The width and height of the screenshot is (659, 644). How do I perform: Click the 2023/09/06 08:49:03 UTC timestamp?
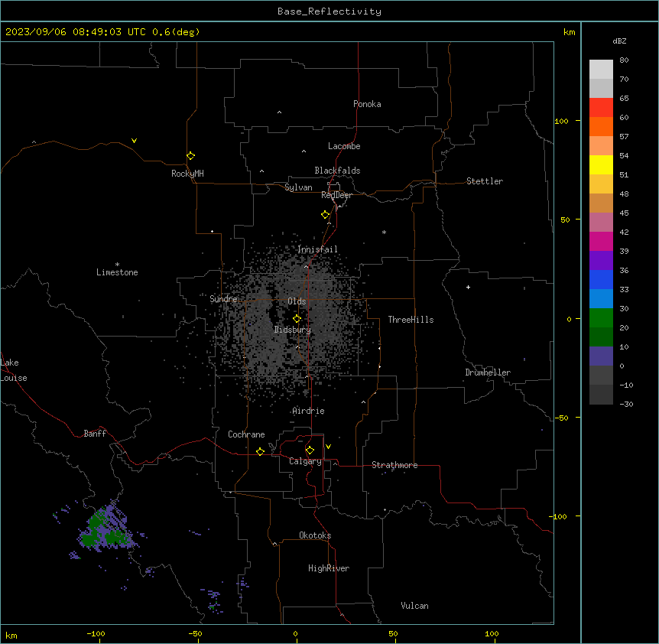76,32
